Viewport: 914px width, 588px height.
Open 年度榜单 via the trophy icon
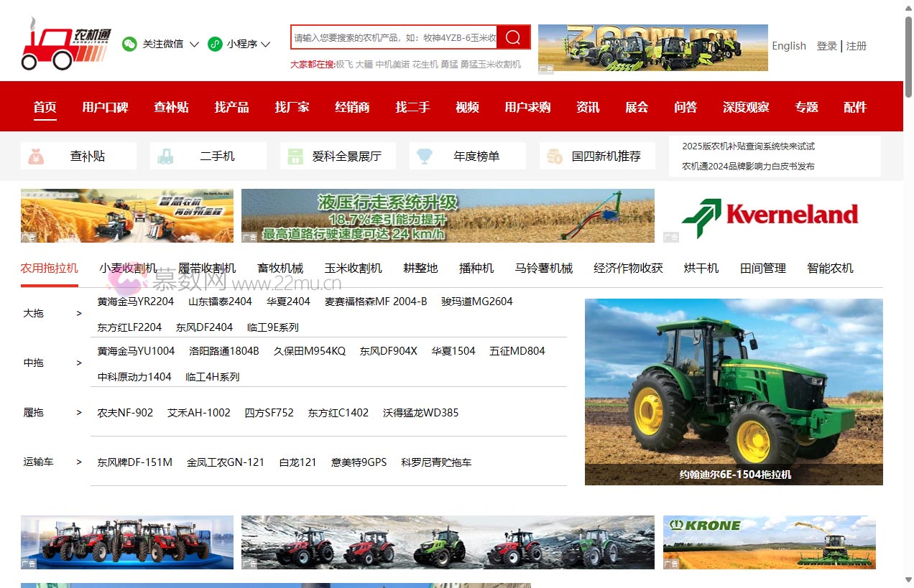click(x=425, y=155)
